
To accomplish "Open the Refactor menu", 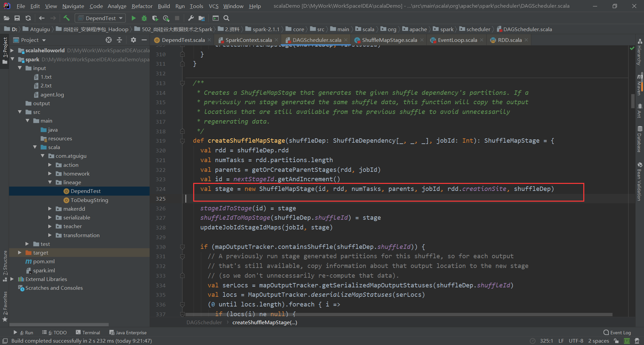I will 142,6.
